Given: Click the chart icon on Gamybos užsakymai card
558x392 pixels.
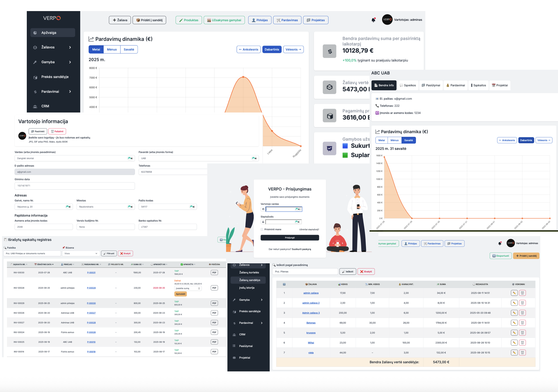Looking at the screenshot, I should coord(329,148).
